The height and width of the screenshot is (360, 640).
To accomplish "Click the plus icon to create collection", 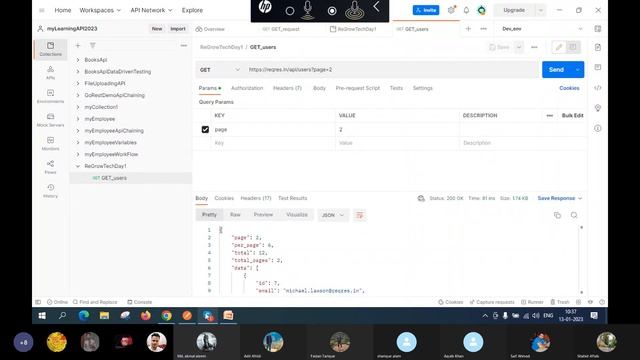I will click(x=78, y=46).
